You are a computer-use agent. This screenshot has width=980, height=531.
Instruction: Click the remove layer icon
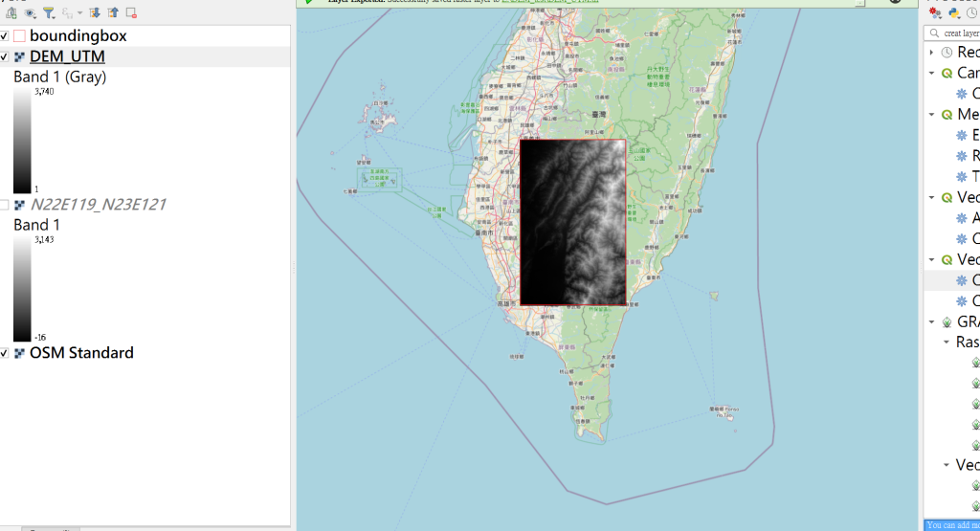(x=131, y=12)
